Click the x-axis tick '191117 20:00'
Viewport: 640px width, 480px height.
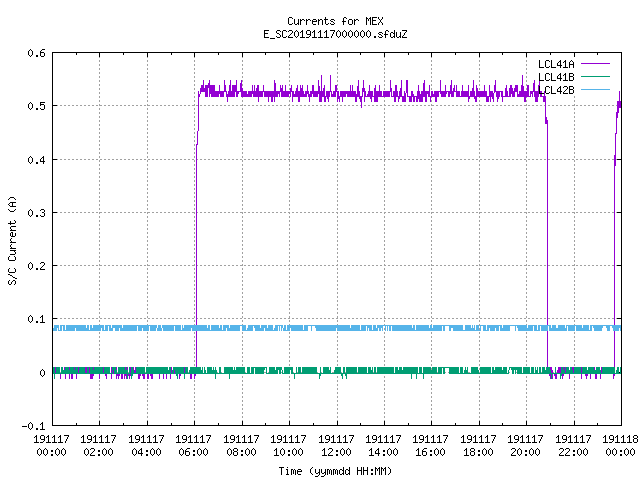525,446
